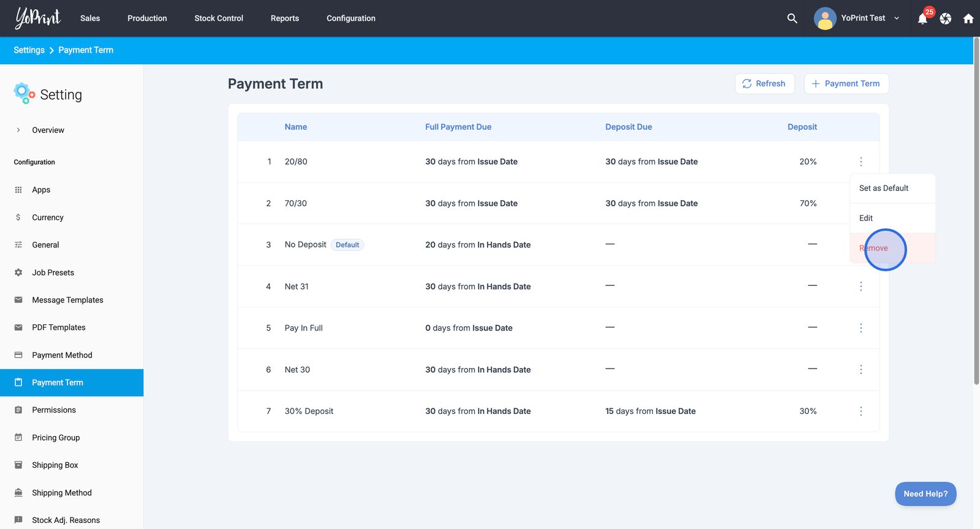Viewport: 980px width, 529px height.
Task: Expand the YoPrint Test account dropdown
Action: tap(897, 18)
